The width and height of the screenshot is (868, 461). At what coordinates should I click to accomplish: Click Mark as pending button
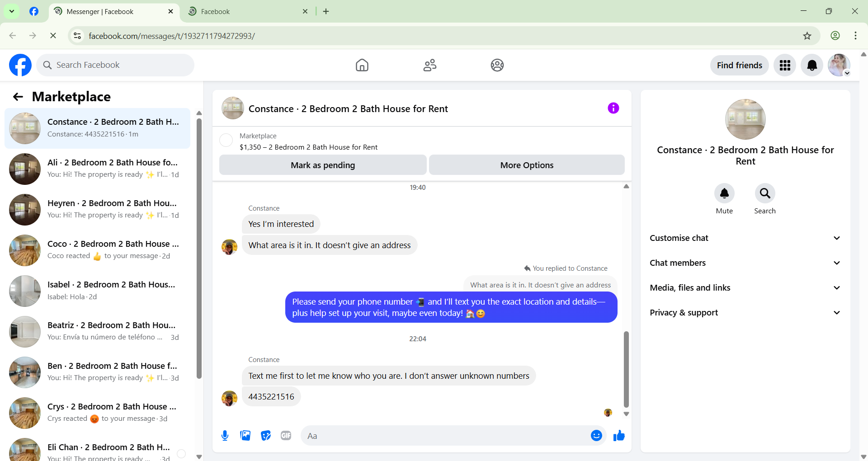[323, 165]
